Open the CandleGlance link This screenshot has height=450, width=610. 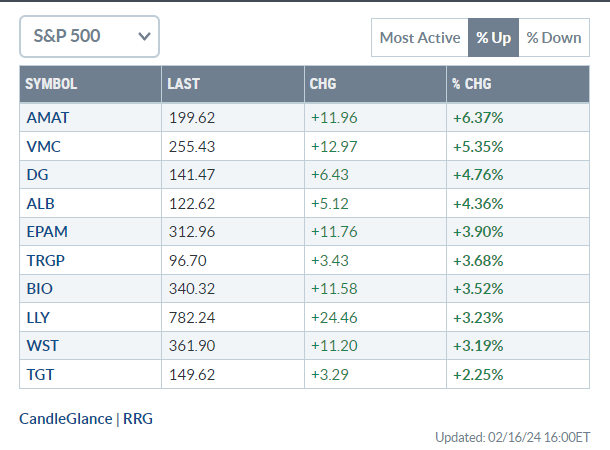tap(65, 419)
